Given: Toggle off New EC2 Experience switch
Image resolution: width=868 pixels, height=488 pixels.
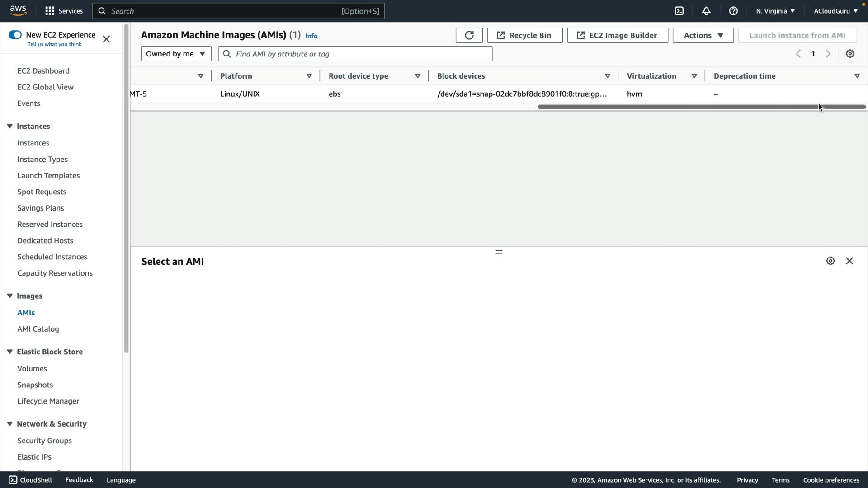Looking at the screenshot, I should click(x=15, y=35).
